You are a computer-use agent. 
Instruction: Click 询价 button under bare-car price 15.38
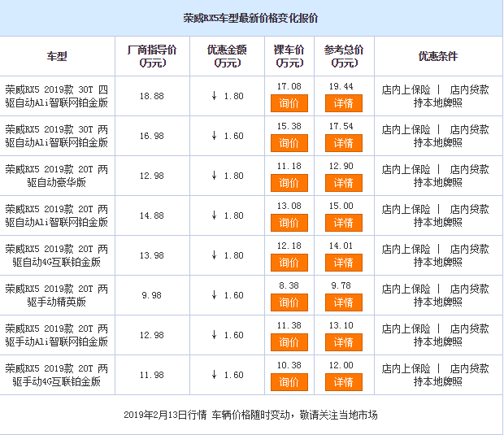point(289,143)
